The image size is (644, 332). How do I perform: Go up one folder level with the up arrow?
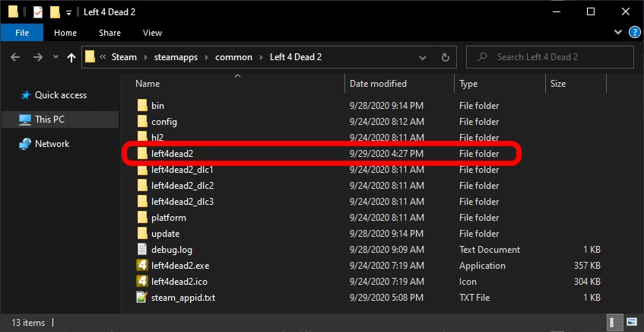72,57
